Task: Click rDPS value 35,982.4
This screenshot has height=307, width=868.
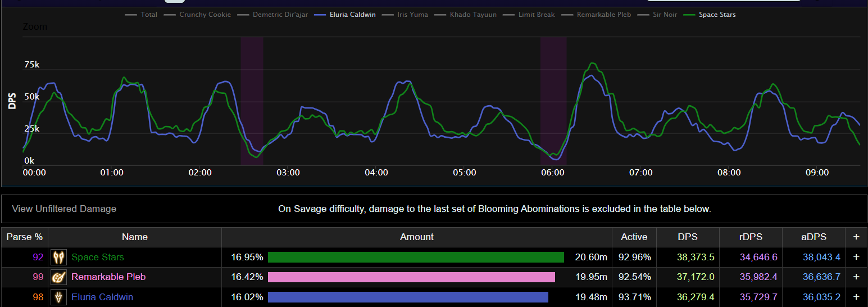Action: (x=758, y=277)
